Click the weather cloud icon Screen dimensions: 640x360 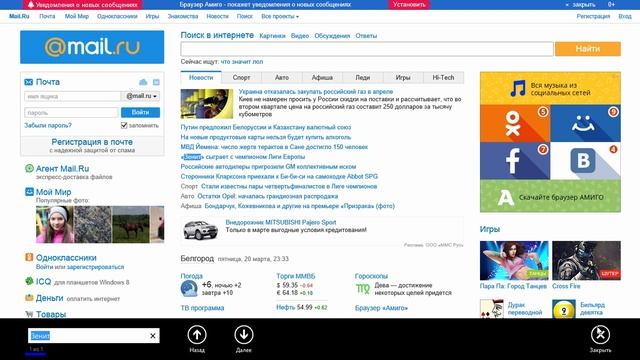tap(189, 289)
